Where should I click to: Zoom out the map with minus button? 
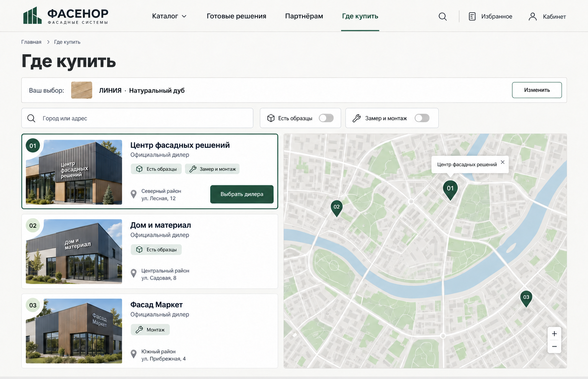click(554, 346)
